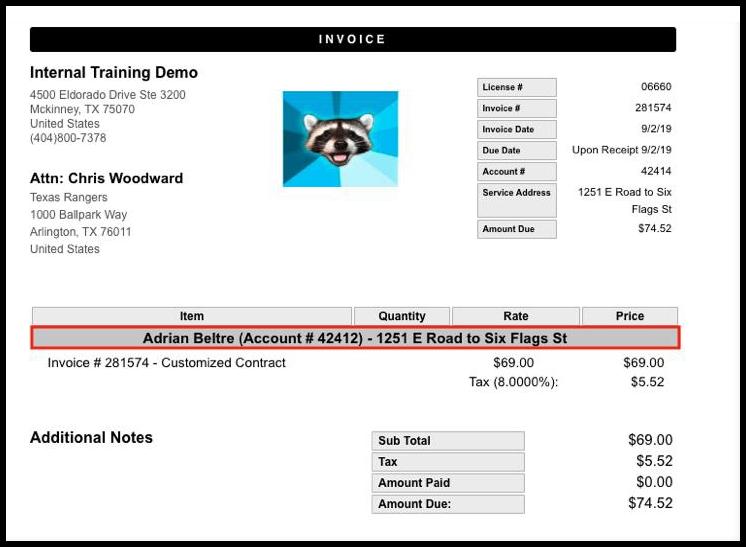Click the Additional Notes heading
Viewport: 746px width, 547px height.
click(91, 438)
